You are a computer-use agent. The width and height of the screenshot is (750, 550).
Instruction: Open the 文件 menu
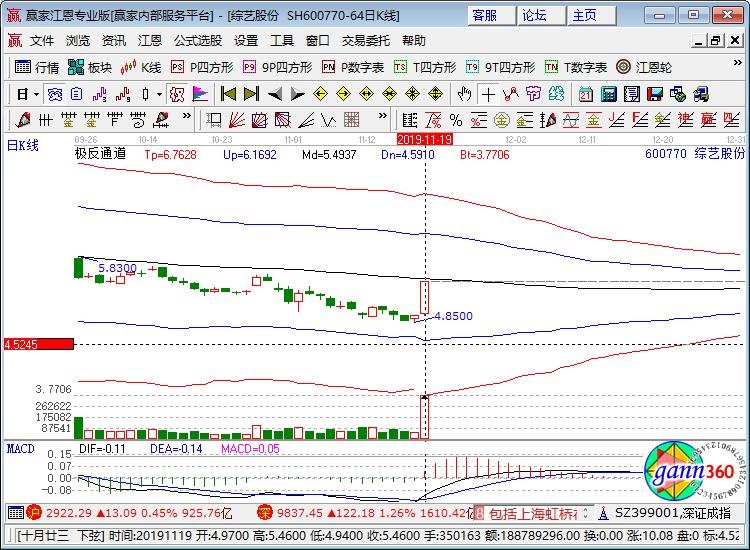tap(42, 41)
